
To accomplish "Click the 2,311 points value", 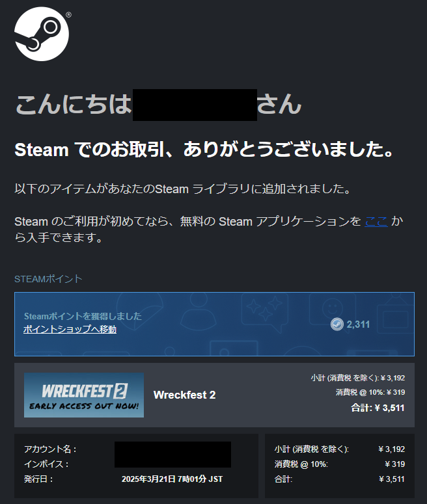I will click(358, 325).
